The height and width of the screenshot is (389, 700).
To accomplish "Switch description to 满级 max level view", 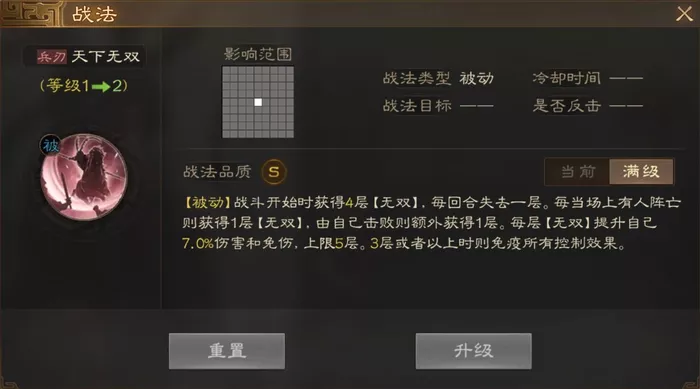I will click(x=641, y=171).
